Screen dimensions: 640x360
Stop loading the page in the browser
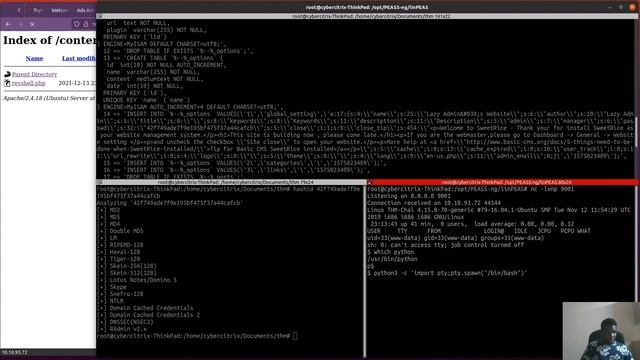(33, 24)
